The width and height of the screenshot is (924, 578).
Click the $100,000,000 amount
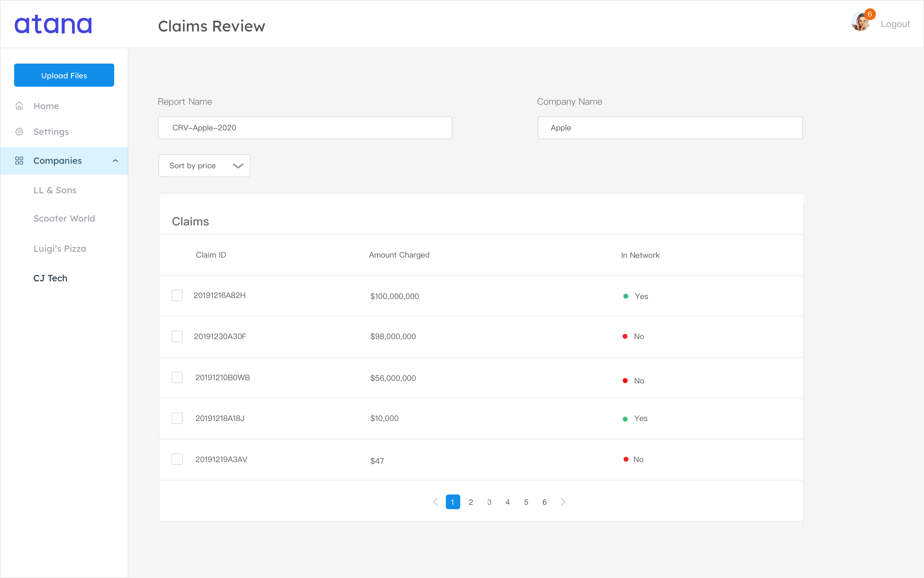point(394,296)
